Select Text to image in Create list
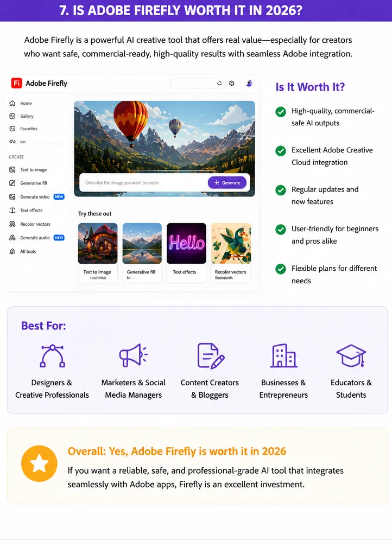 [34, 169]
